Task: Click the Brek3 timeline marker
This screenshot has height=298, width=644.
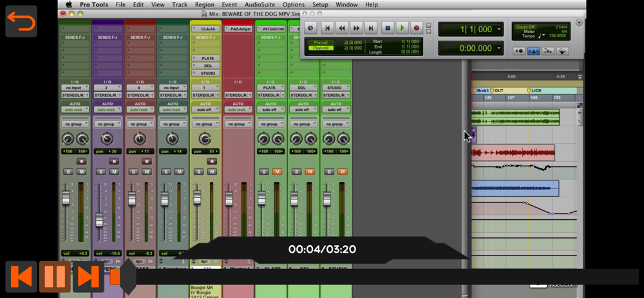Action: [x=480, y=90]
